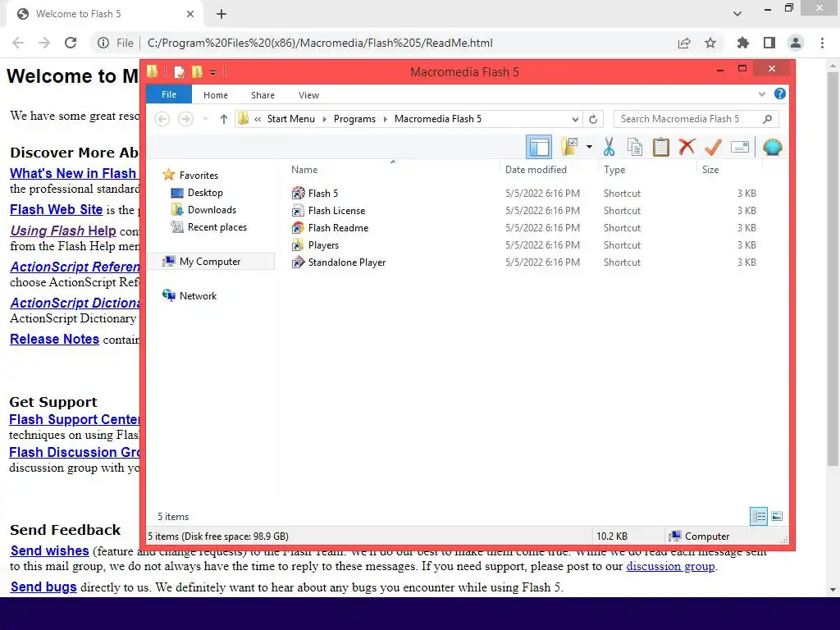Open the address bar history dropdown
The height and width of the screenshot is (630, 840).
[x=575, y=119]
